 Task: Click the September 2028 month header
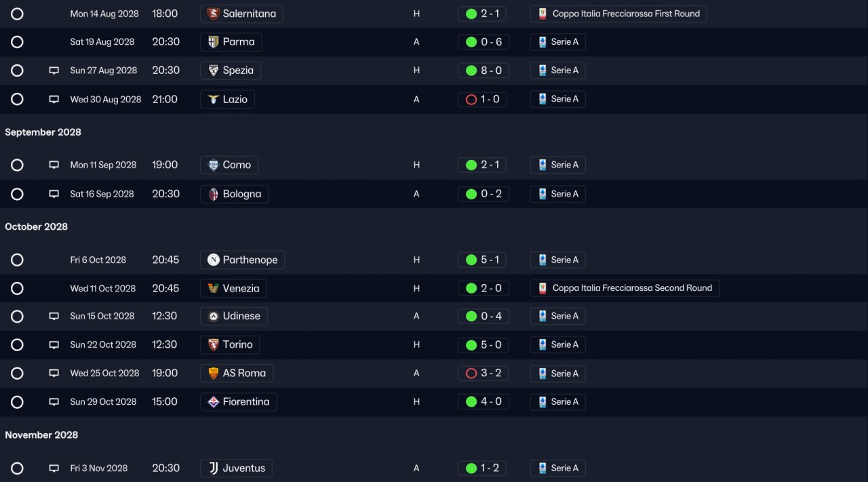point(43,132)
